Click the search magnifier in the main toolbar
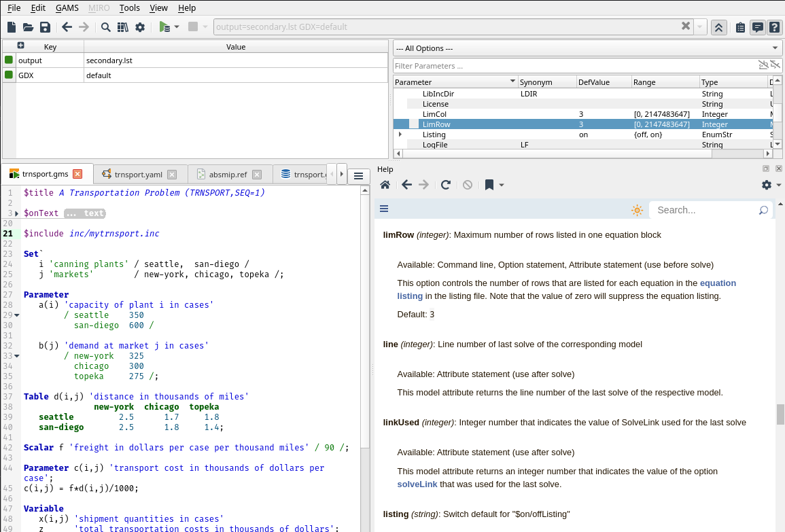Image resolution: width=785 pixels, height=532 pixels. click(106, 27)
